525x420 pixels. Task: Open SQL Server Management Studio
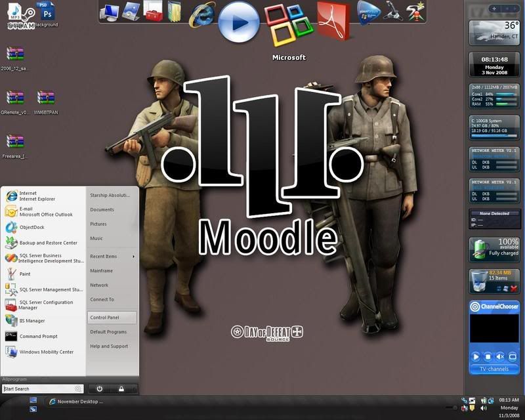[43, 289]
